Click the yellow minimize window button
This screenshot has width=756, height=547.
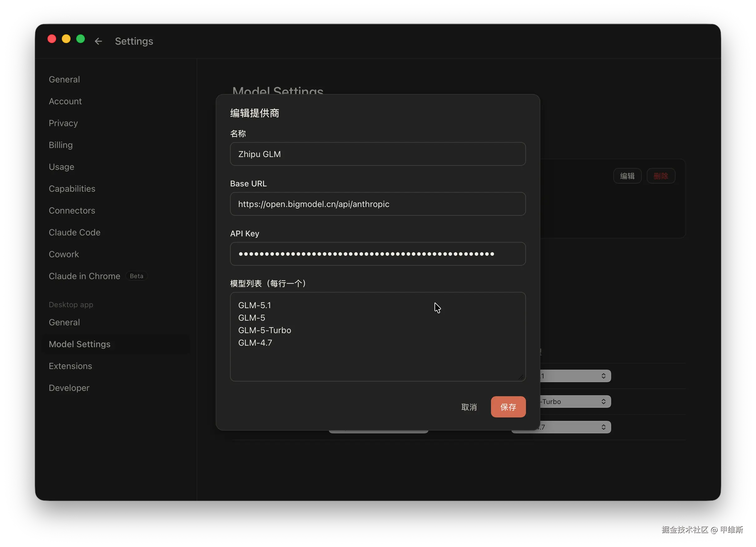[x=66, y=39]
